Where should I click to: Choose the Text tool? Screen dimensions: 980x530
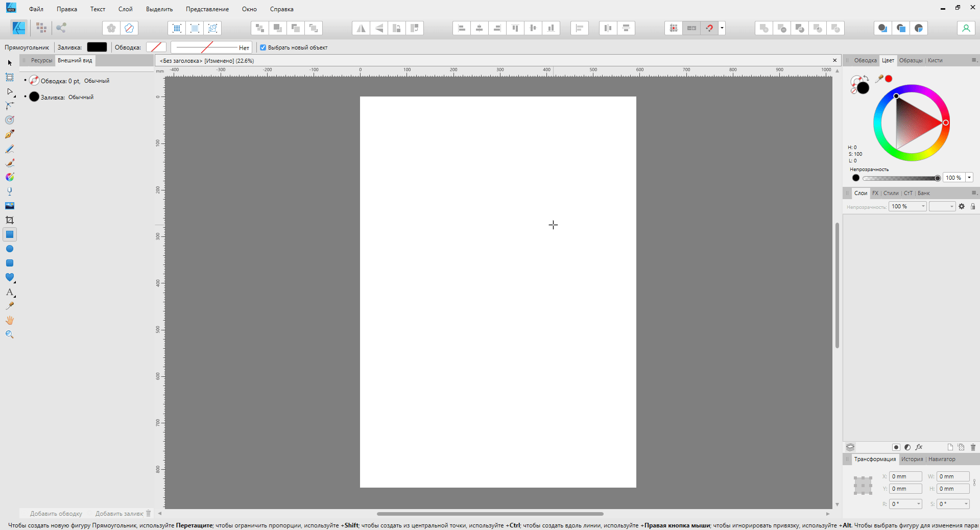click(9, 292)
